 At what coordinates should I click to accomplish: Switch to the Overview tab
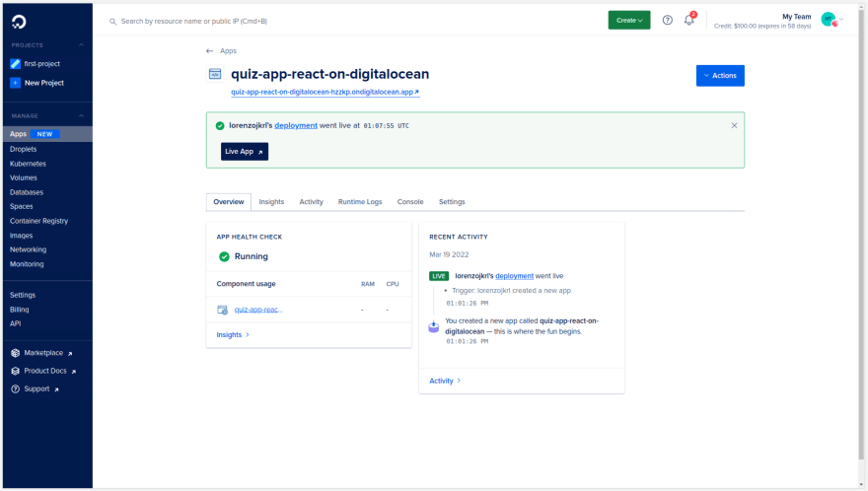(x=229, y=202)
